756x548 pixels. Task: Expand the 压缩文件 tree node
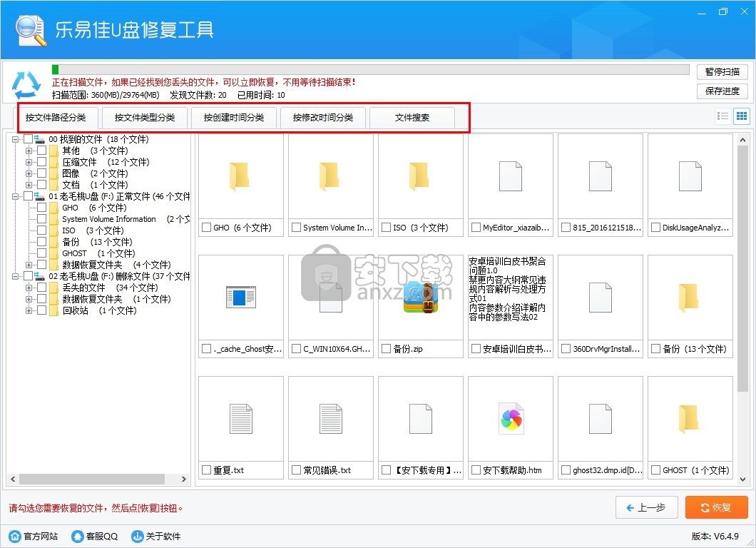click(29, 162)
